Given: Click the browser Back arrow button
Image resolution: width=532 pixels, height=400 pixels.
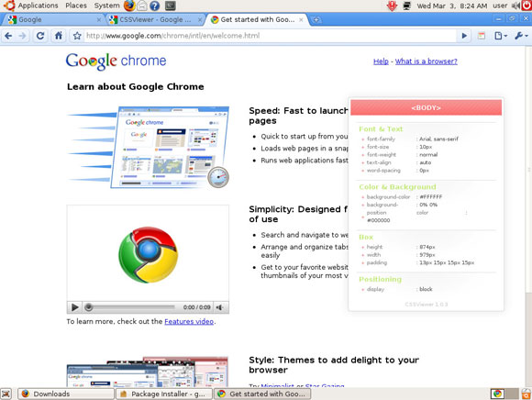Looking at the screenshot, I should click(8, 36).
